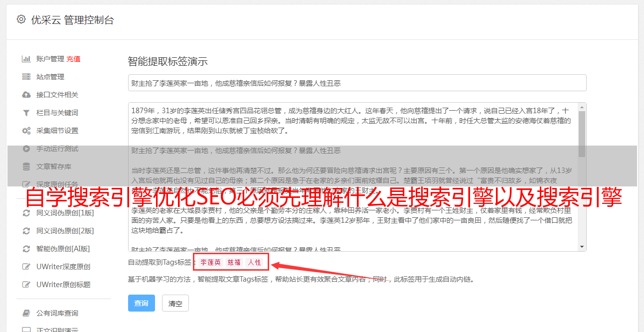
Task: Click the blue 查询 button
Action: click(141, 303)
